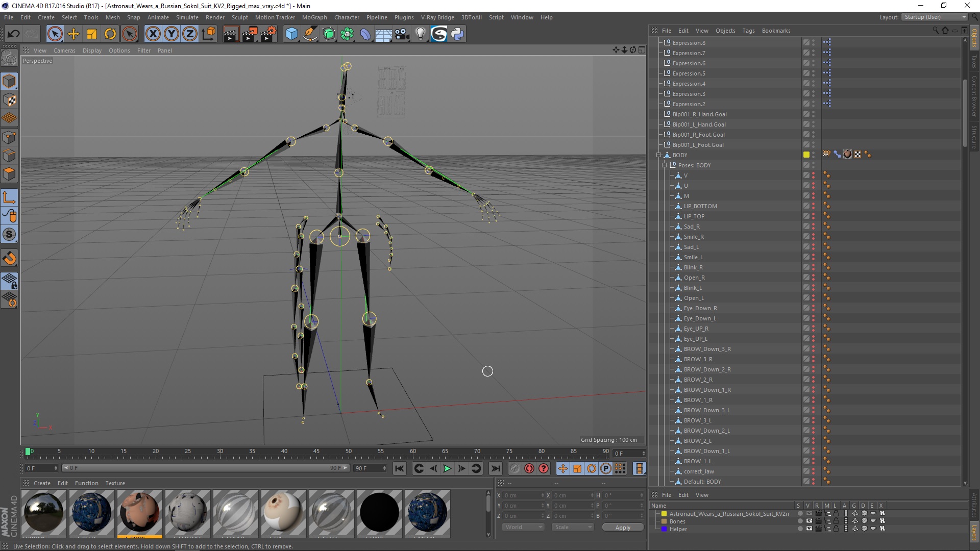Toggle Helper layer view eye
980x551 pixels.
click(809, 529)
